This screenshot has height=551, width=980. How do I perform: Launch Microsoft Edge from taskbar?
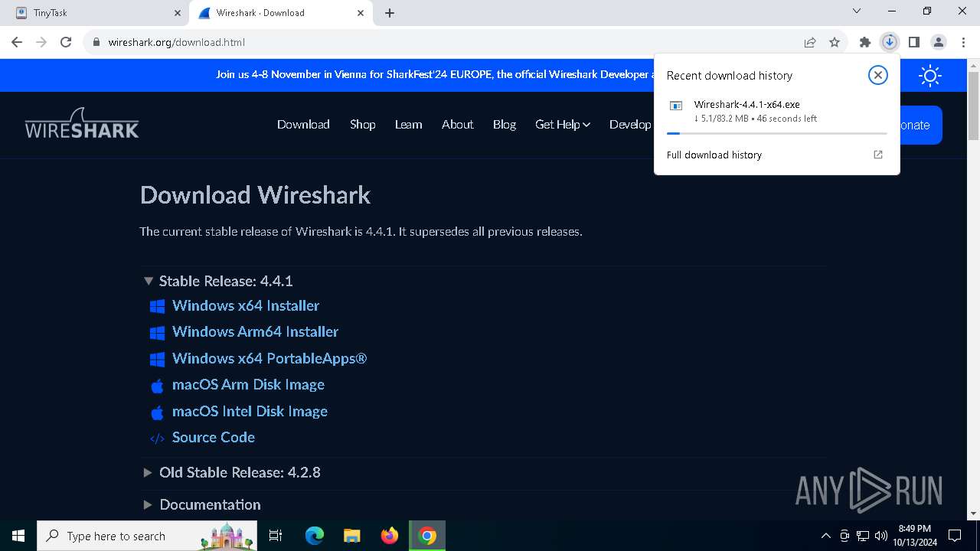point(314,536)
